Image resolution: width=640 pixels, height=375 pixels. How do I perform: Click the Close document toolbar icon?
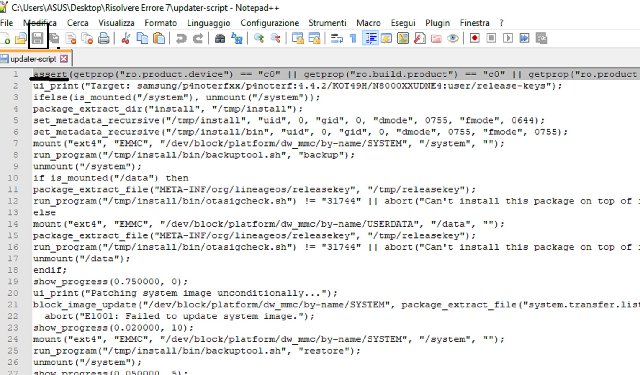71,39
